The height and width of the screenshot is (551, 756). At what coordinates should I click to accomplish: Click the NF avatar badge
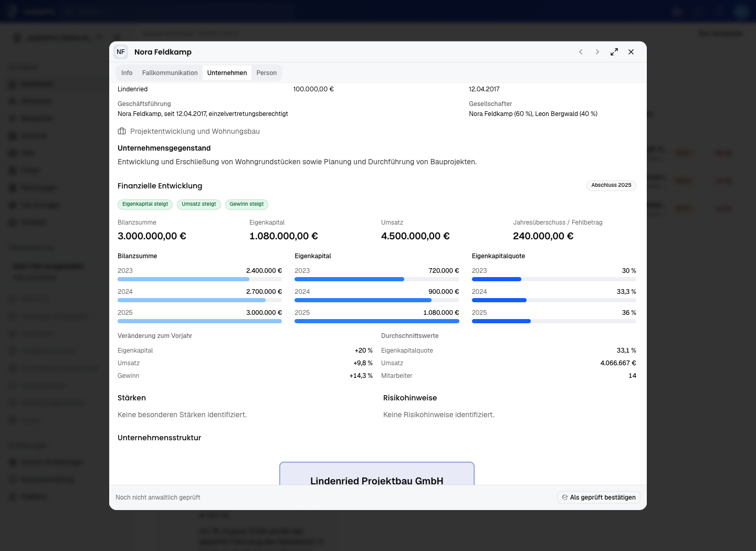121,52
